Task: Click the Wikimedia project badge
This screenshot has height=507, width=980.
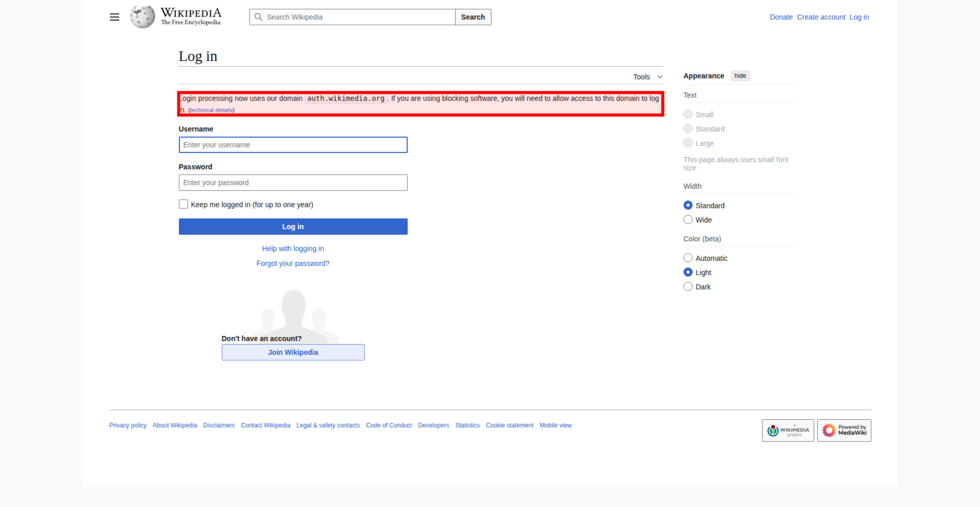Action: [787, 431]
